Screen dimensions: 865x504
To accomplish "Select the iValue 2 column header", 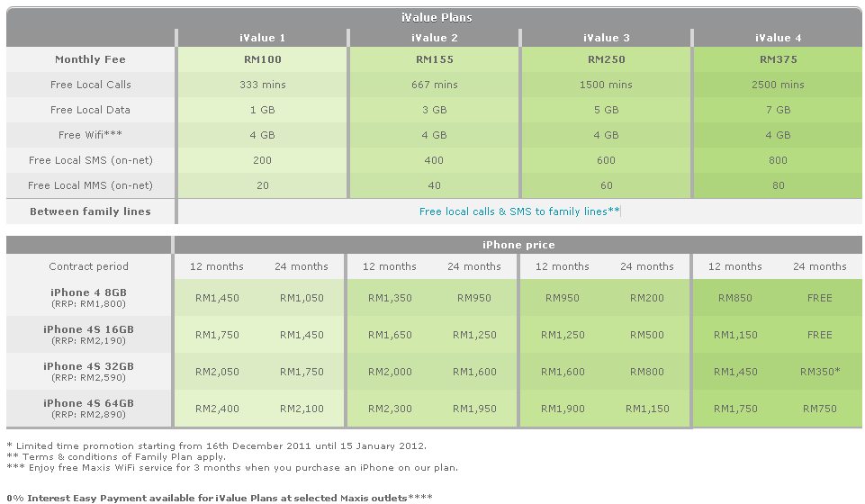I will point(434,38).
